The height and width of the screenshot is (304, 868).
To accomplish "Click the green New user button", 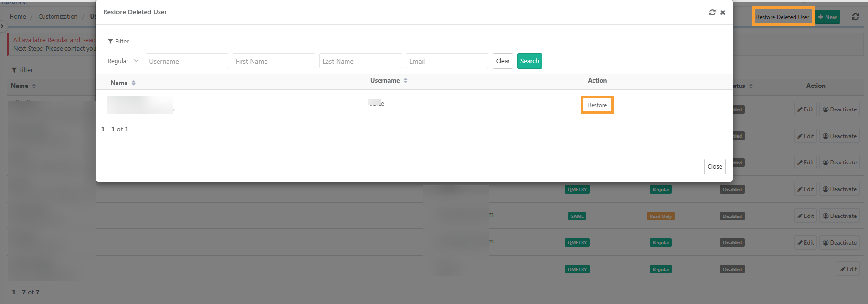I will pos(827,17).
